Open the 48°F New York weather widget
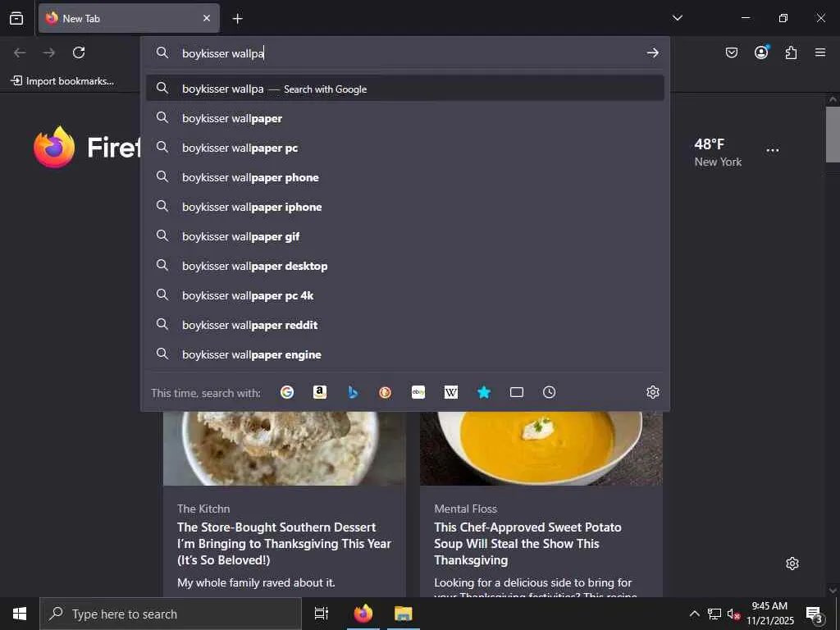This screenshot has height=630, width=840. click(x=718, y=152)
